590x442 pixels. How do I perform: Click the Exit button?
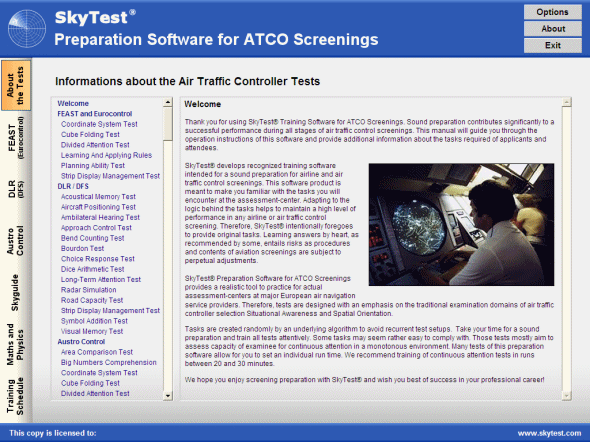point(552,45)
